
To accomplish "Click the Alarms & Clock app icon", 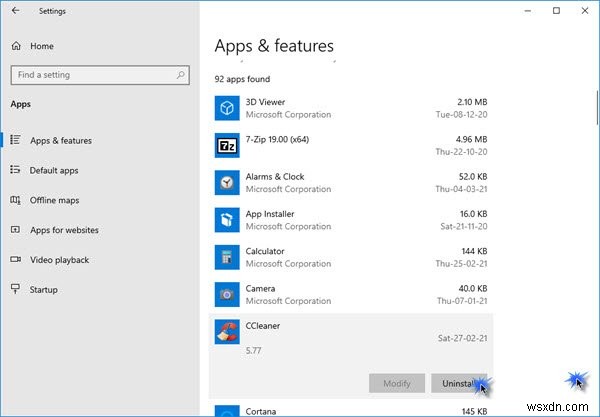I will click(227, 182).
